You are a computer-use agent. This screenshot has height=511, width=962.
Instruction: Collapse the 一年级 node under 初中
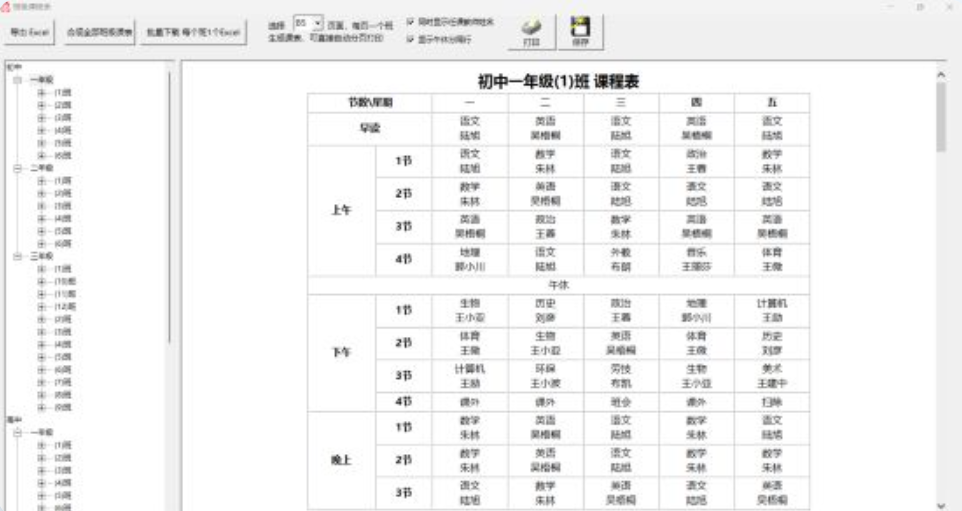(x=17, y=79)
